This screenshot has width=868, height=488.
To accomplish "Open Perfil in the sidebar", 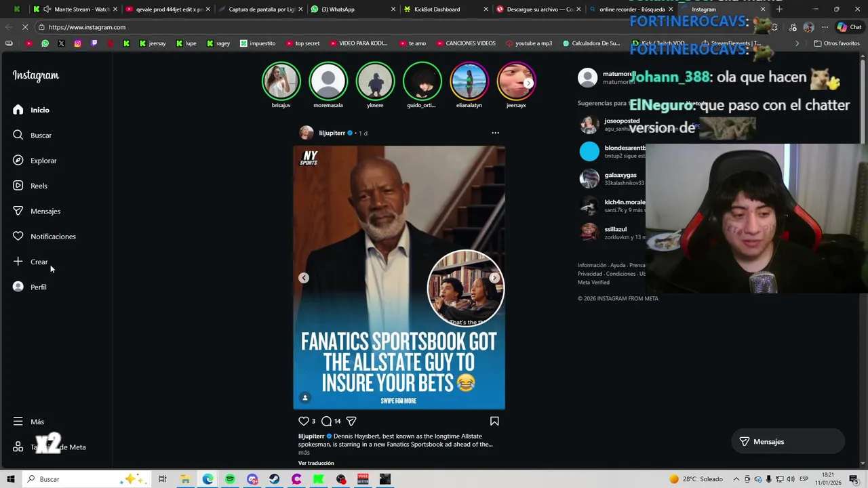I will pos(30,287).
